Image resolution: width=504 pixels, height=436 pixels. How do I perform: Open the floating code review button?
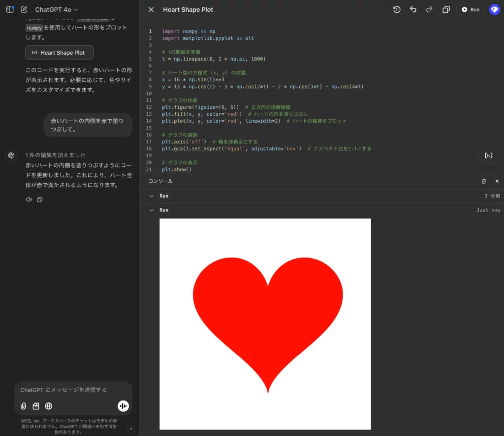tap(488, 156)
